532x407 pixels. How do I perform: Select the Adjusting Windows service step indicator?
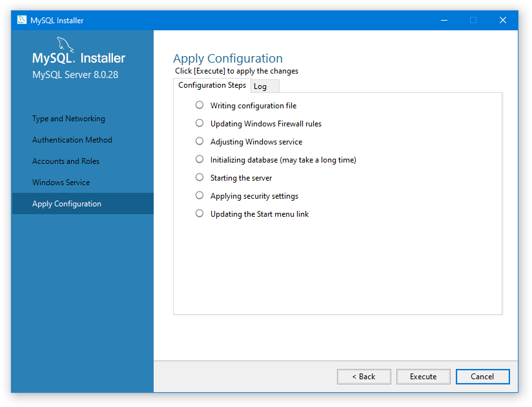pos(200,141)
